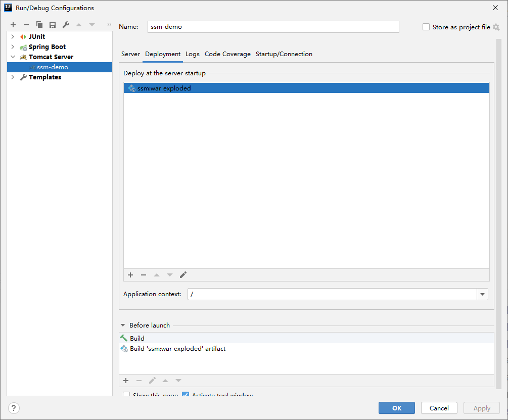This screenshot has height=420, width=508.
Task: Remove Before launch task minus icon
Action: click(x=139, y=381)
